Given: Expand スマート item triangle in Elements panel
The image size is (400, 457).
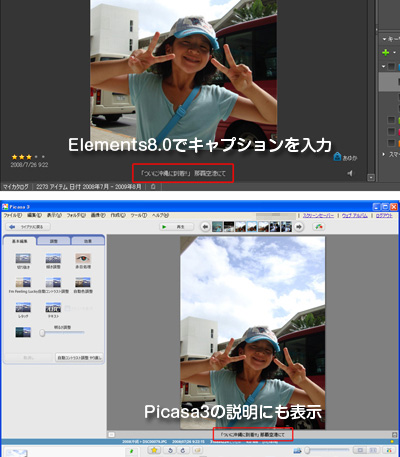Looking at the screenshot, I should coord(384,154).
